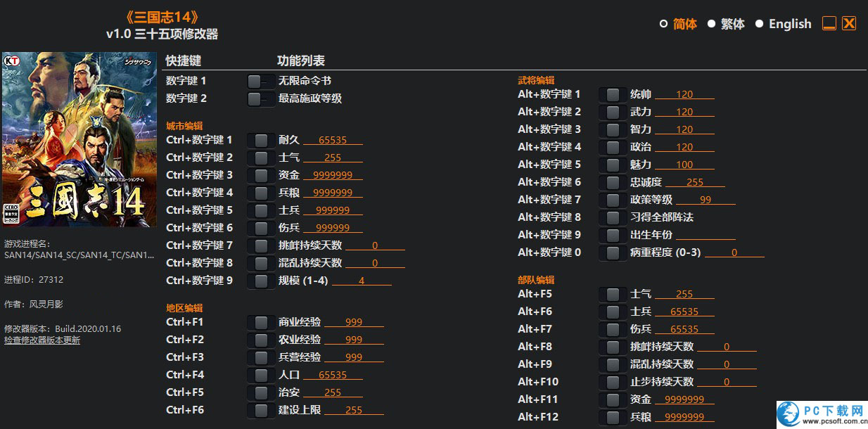Toggle 无限命令书 switch

pyautogui.click(x=260, y=81)
